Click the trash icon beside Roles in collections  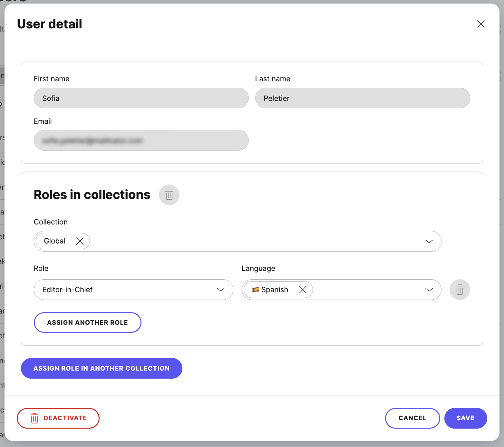click(x=169, y=194)
